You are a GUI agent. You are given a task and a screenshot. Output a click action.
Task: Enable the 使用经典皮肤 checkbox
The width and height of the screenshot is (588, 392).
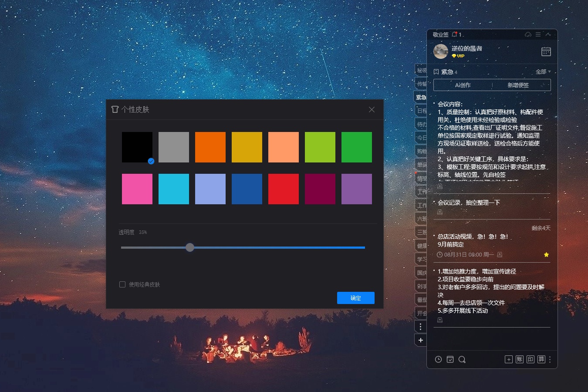[122, 284]
